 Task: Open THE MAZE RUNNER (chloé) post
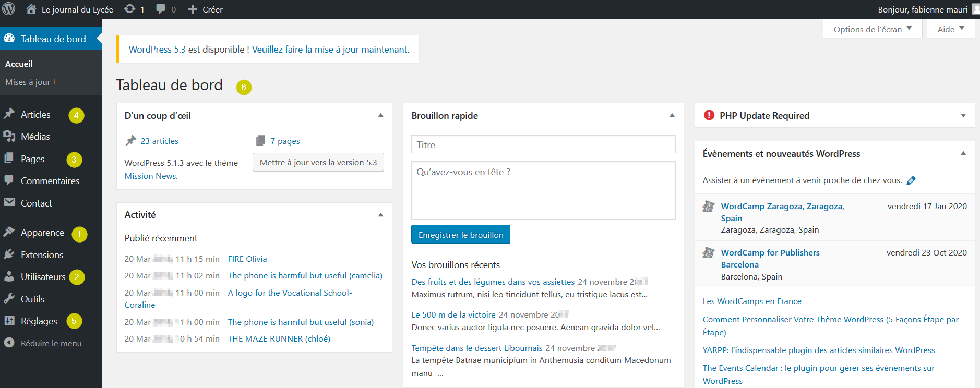coord(279,338)
